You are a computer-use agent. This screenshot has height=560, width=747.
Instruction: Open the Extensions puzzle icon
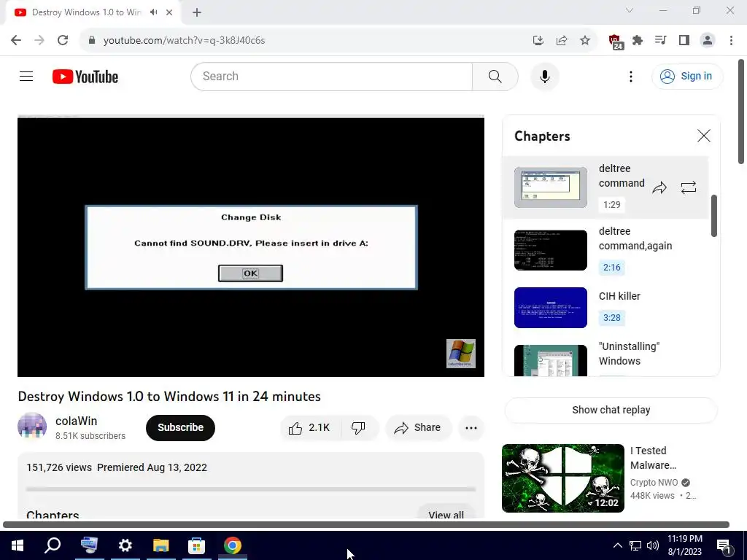[x=638, y=41]
